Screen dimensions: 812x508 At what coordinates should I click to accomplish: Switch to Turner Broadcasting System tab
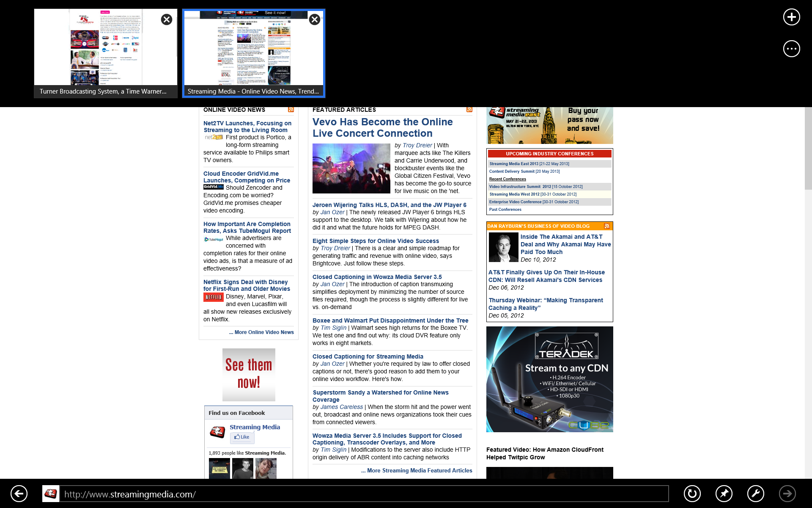(x=106, y=53)
